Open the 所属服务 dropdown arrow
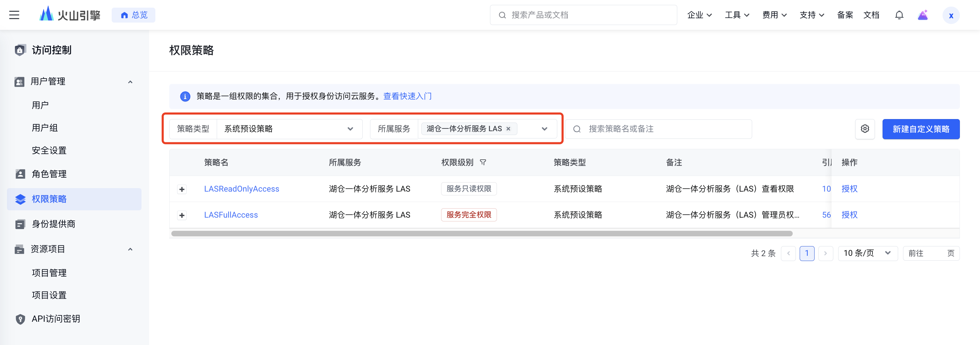Screen dimensions: 980x345 coord(544,129)
